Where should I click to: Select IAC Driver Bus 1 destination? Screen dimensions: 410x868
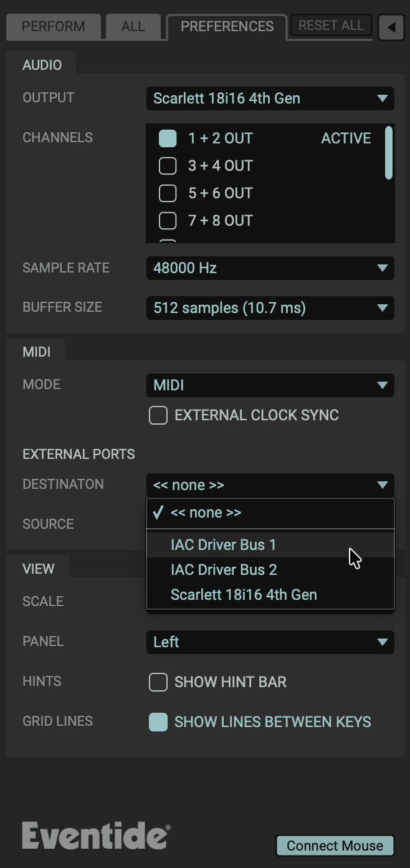click(223, 545)
